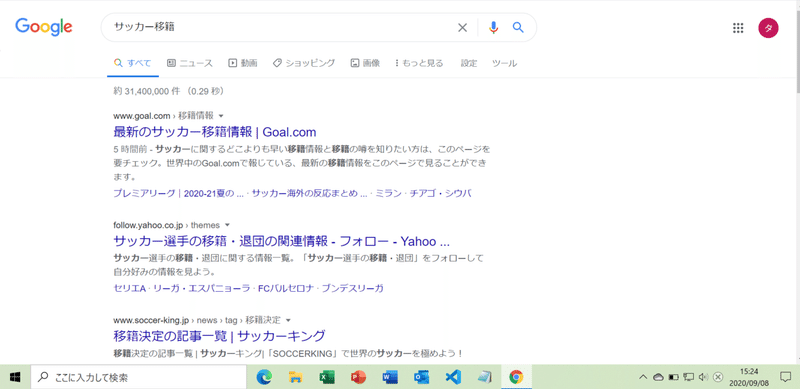The height and width of the screenshot is (389, 800).
Task: Open the account avatar menu
Action: click(768, 28)
